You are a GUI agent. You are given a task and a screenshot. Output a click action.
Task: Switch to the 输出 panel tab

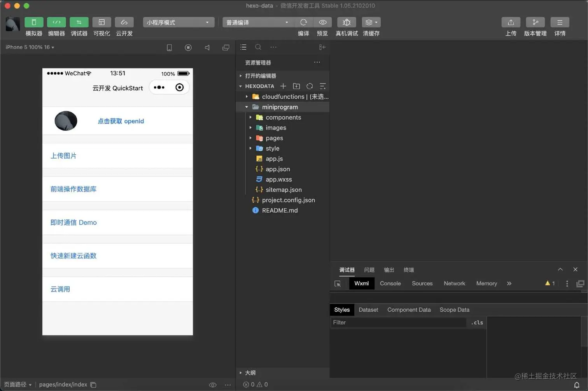click(389, 270)
